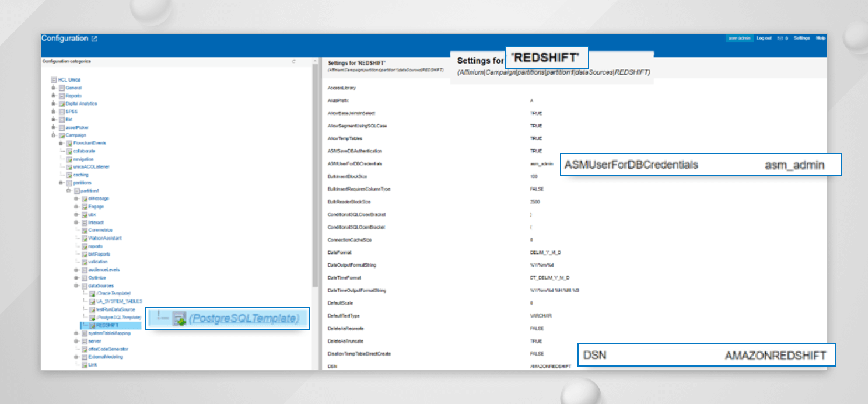Viewport: 868px width, 404px height.
Task: Open Configuration in a new window icon
Action: [93, 39]
